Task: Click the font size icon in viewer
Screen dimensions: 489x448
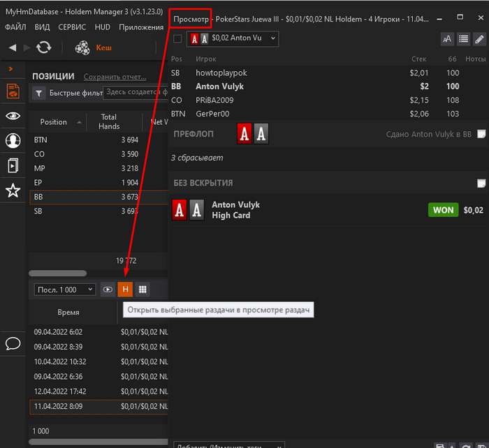Action: coord(447,39)
